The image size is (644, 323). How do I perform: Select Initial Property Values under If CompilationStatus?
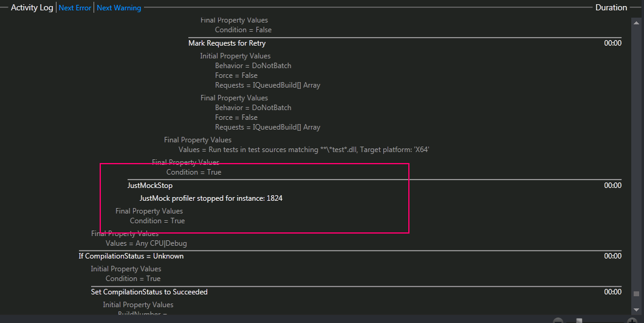(126, 269)
